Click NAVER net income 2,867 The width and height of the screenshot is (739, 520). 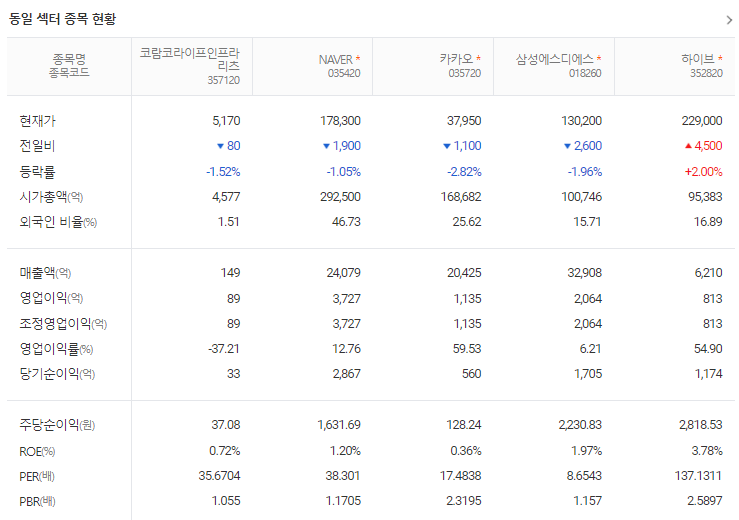coord(346,374)
